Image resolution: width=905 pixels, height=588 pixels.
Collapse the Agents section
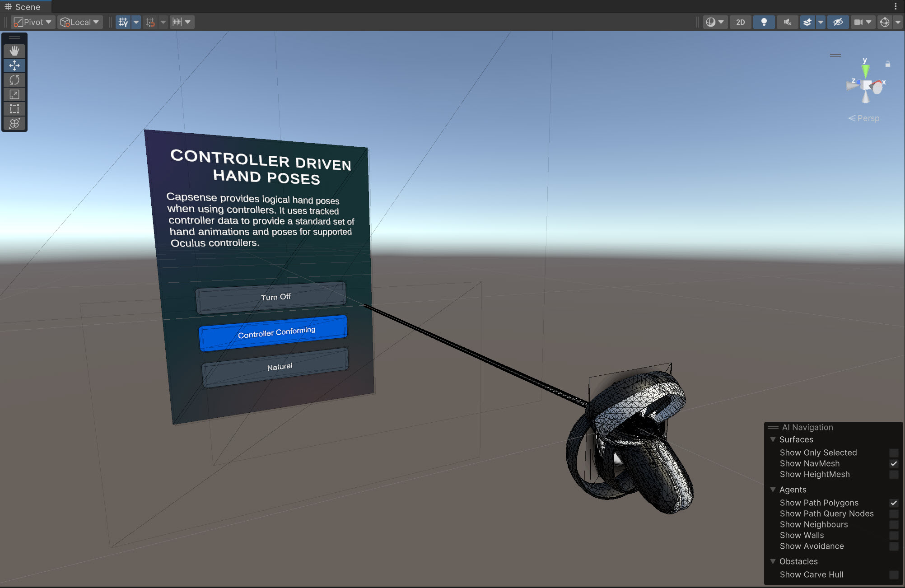773,490
